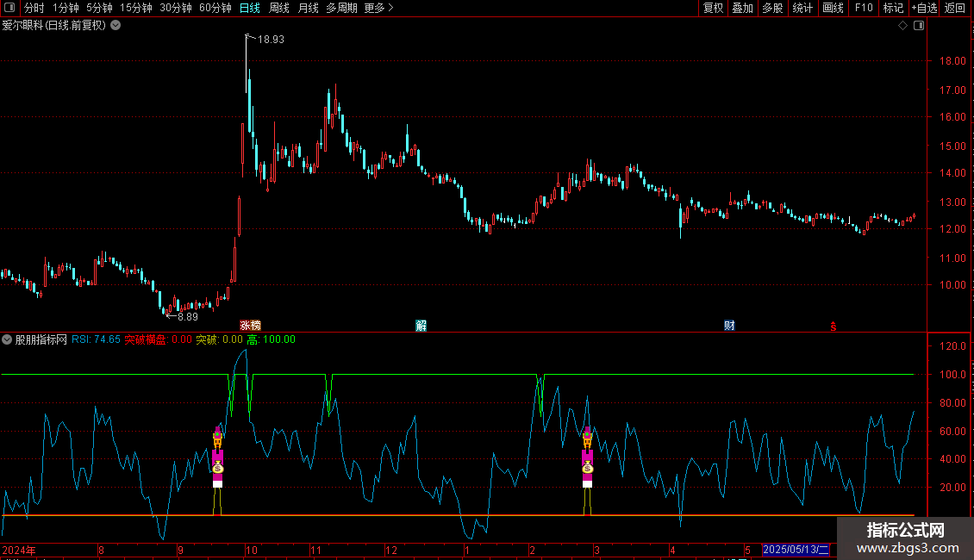Click the red $ dividend marker
Viewport: 974px width, 560px height.
click(834, 327)
